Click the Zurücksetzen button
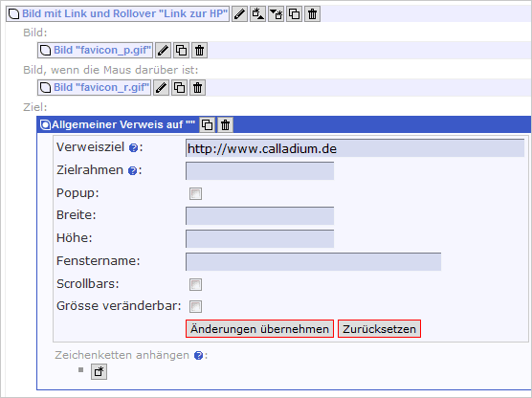Screen dimensions: 532x398 [x=379, y=329]
